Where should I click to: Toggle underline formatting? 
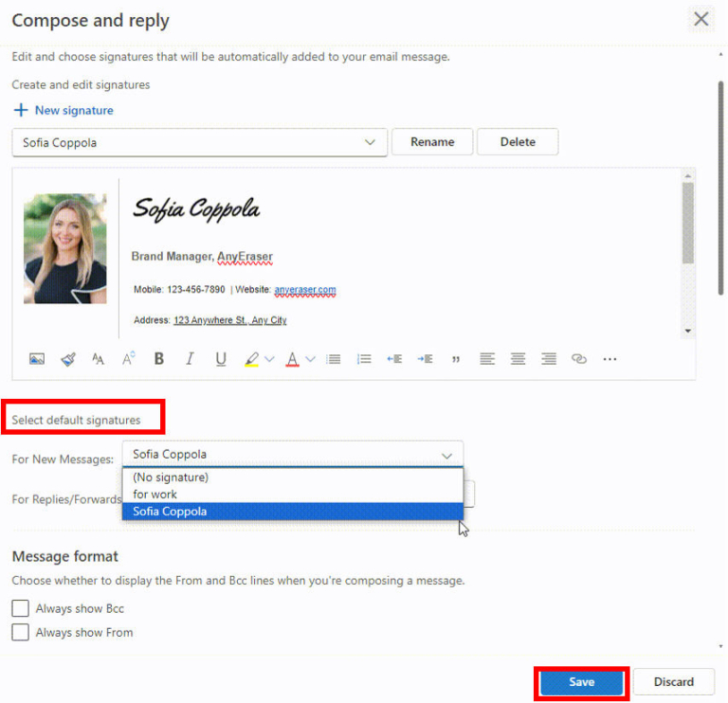[221, 359]
